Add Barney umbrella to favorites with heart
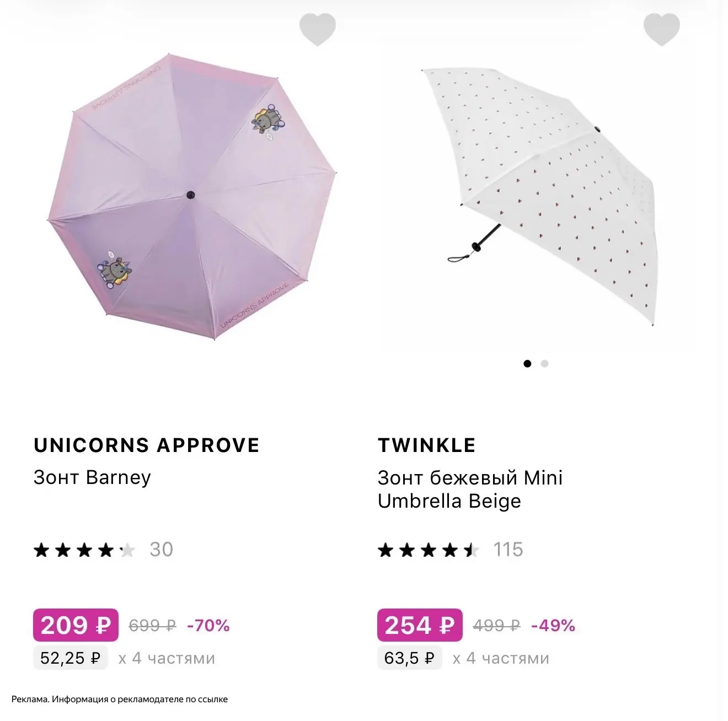728x721 pixels. click(317, 30)
